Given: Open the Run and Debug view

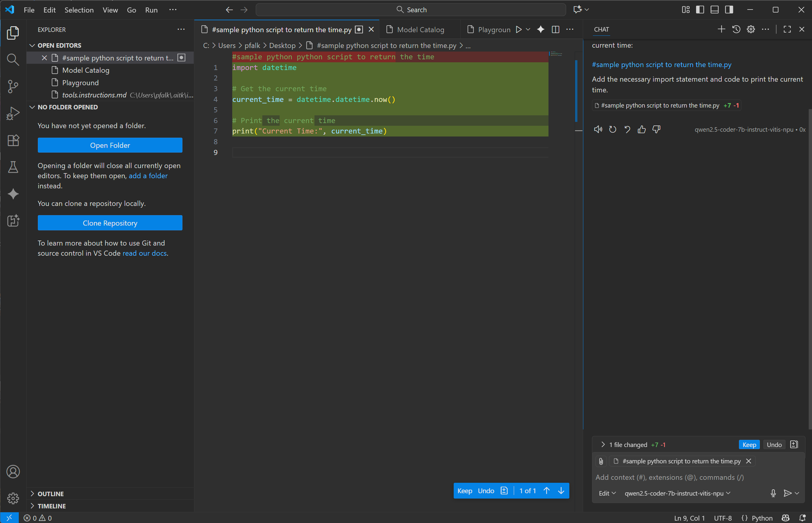Looking at the screenshot, I should tap(13, 114).
